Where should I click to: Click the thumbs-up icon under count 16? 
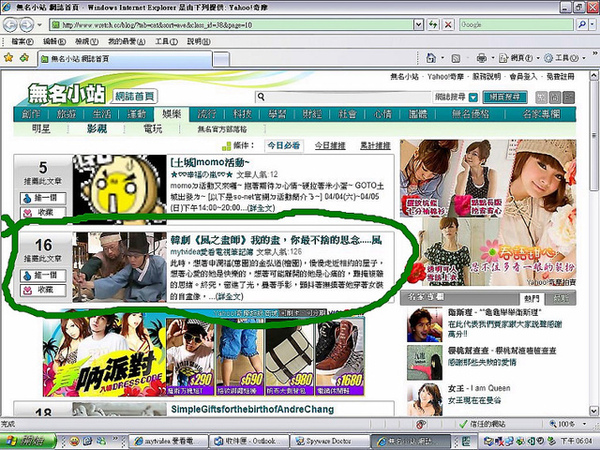27,276
